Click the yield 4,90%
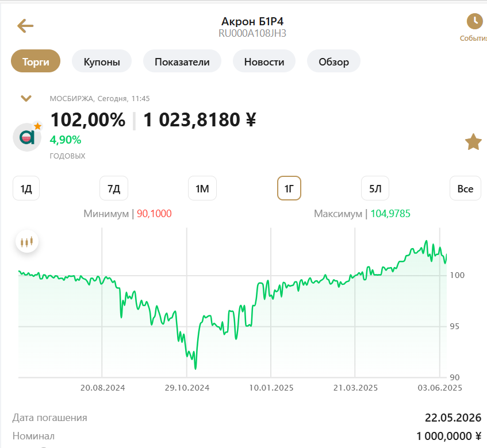Image resolution: width=487 pixels, height=448 pixels. [x=65, y=140]
